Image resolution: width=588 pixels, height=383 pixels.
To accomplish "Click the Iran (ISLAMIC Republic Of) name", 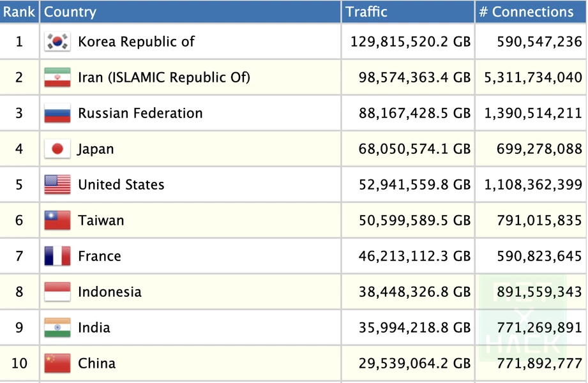I will click(x=164, y=77).
